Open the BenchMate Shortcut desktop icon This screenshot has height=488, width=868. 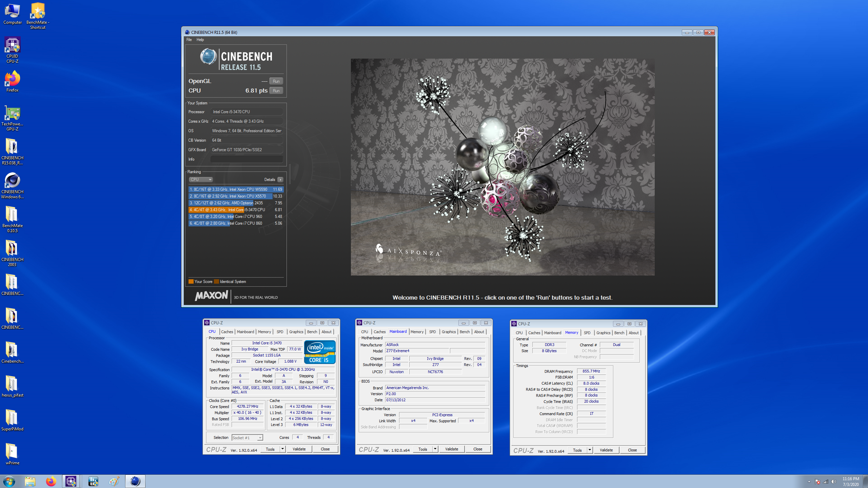(x=38, y=16)
